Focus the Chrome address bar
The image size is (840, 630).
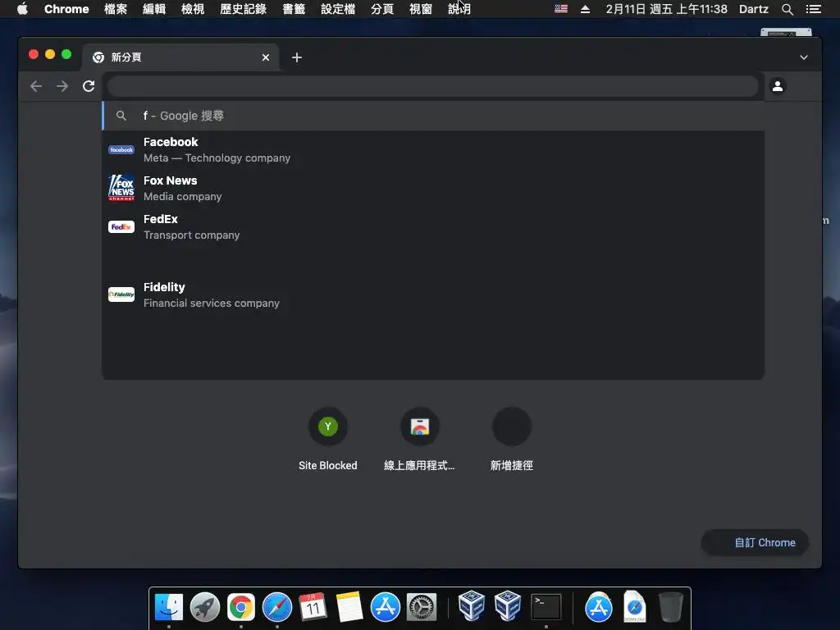(x=433, y=86)
